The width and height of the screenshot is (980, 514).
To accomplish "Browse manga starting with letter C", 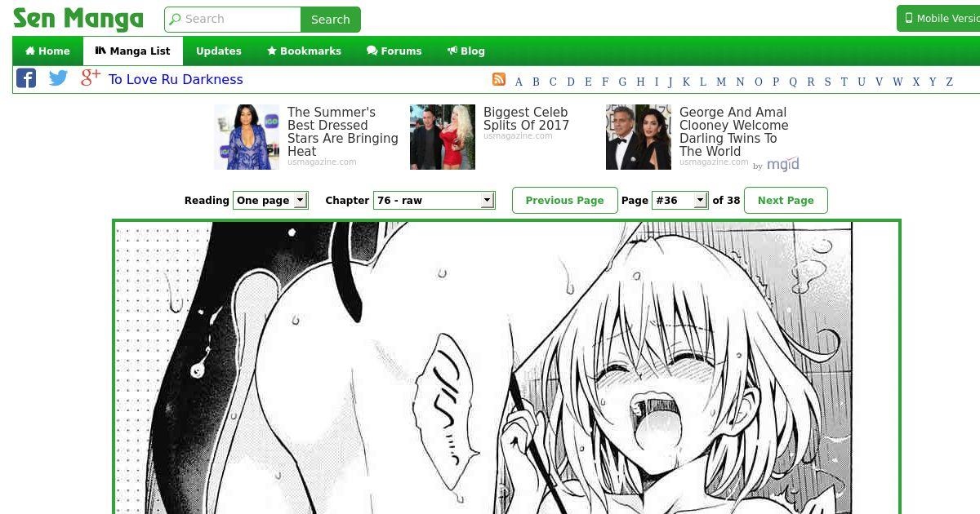I will tap(553, 82).
